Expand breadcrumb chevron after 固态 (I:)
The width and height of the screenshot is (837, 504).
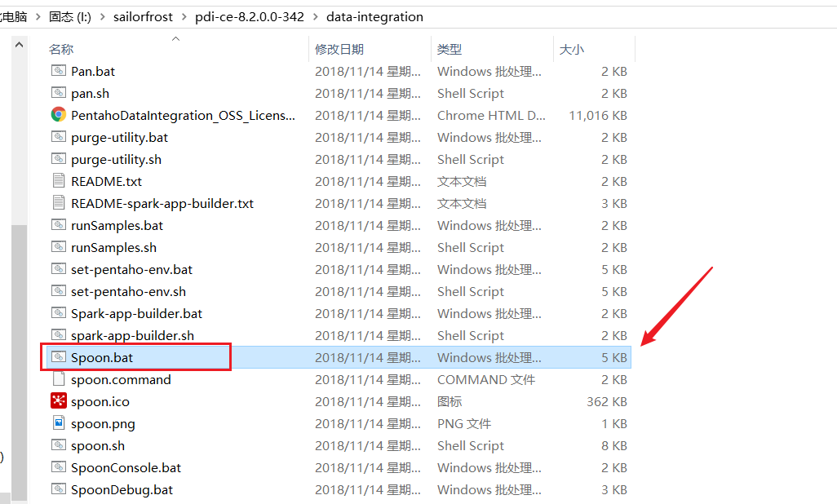[103, 17]
